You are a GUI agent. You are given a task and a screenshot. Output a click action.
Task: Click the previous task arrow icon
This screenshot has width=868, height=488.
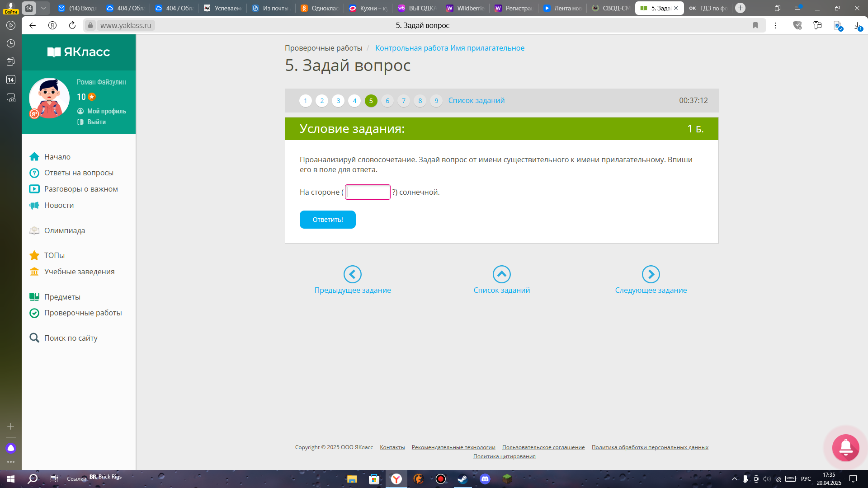tap(352, 274)
